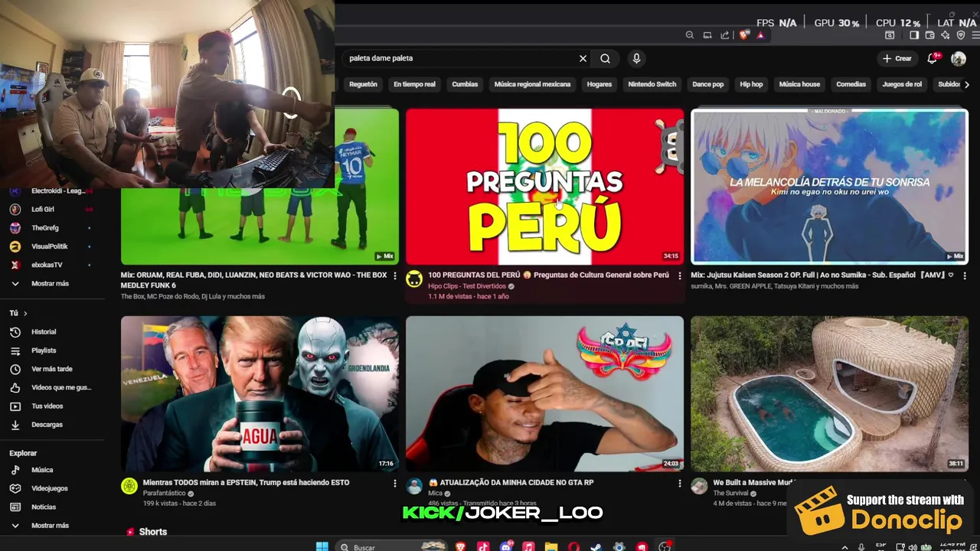The height and width of the screenshot is (551, 980).
Task: Select the Comedias chip
Action: coord(851,84)
